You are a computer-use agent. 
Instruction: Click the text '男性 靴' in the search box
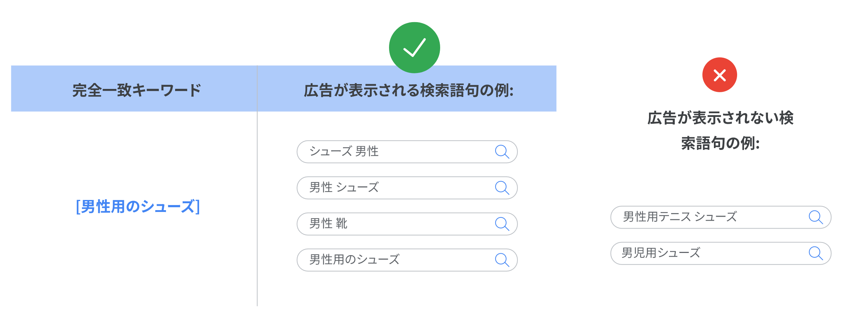pos(328,224)
